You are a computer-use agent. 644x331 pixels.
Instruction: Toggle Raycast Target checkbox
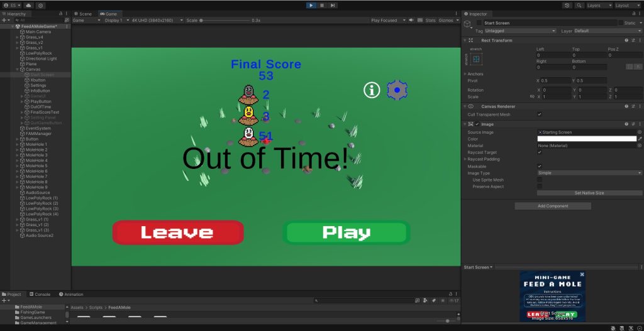tap(539, 152)
